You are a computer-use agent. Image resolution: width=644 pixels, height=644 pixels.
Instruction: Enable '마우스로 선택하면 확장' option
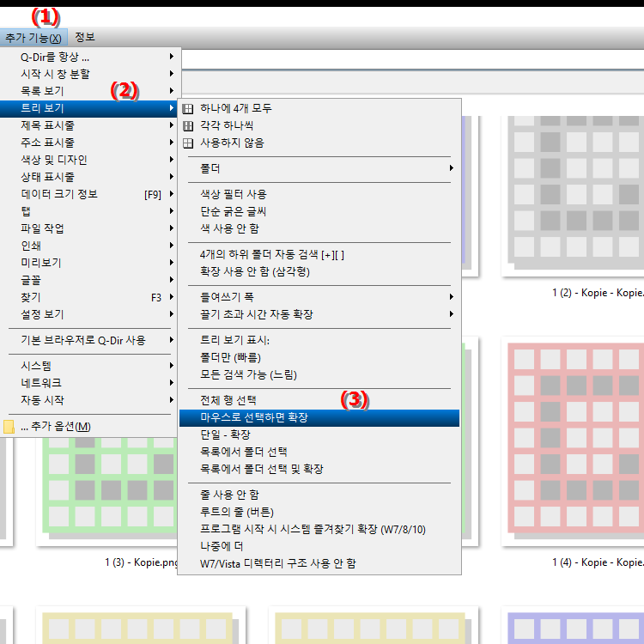tap(319, 417)
